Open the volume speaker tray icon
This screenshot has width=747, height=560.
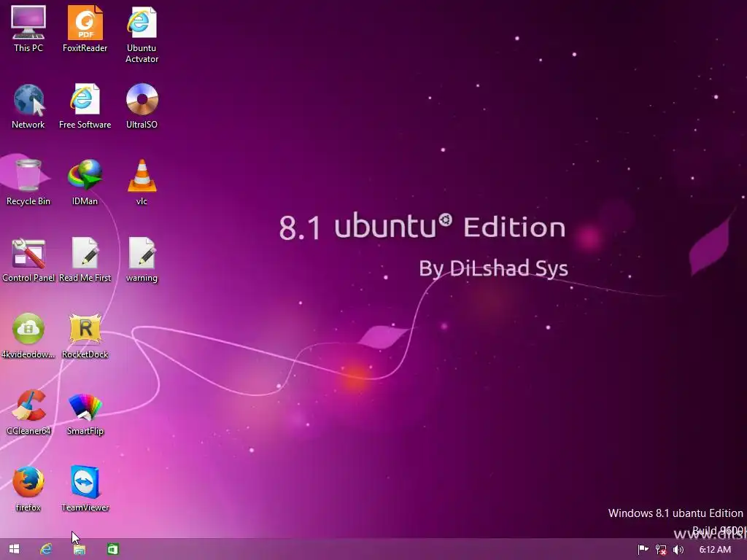(x=678, y=550)
